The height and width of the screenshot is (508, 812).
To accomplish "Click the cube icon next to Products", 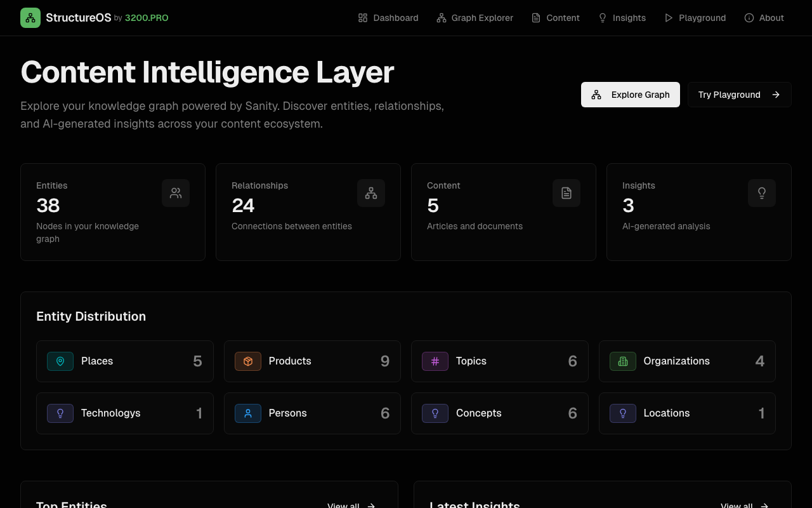I will click(x=248, y=361).
